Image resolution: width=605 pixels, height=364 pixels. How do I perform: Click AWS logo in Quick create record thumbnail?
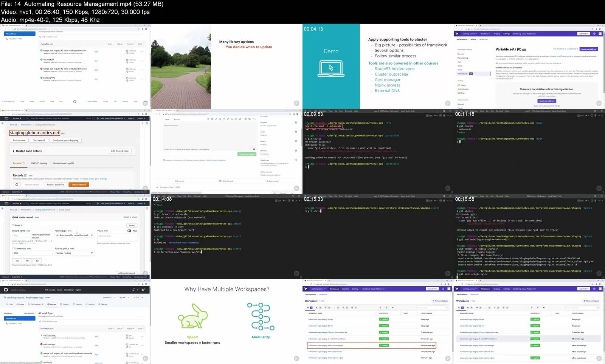coord(6,203)
